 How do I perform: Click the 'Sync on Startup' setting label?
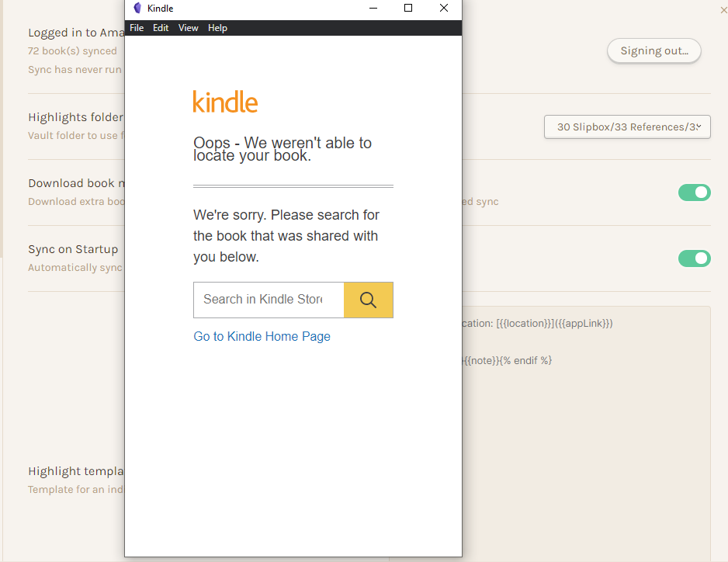pyautogui.click(x=74, y=249)
